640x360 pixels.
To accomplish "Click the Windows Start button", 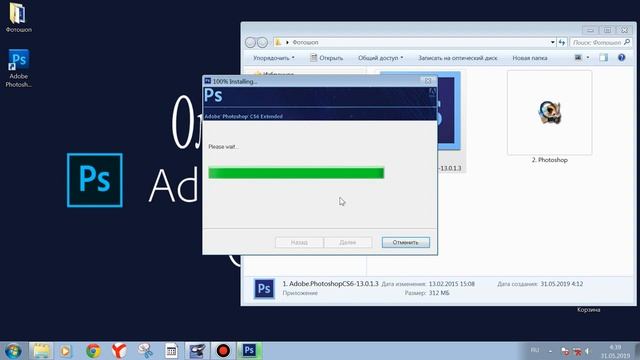I will click(13, 351).
